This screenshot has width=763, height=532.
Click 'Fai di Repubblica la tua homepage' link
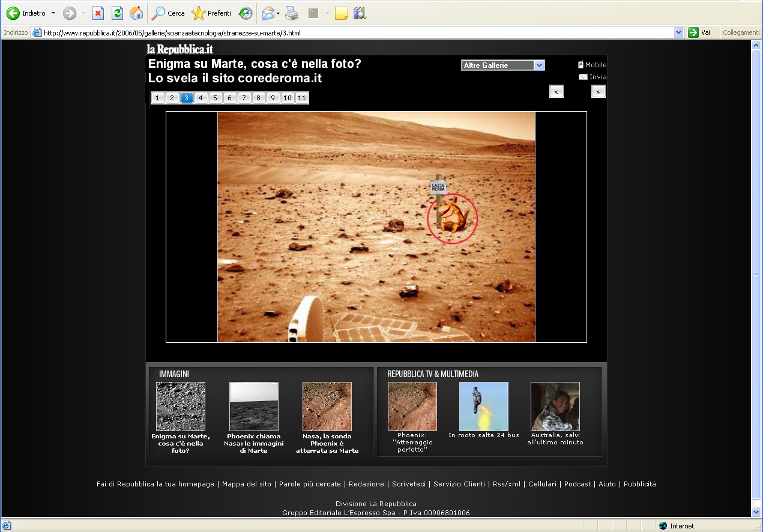[155, 484]
